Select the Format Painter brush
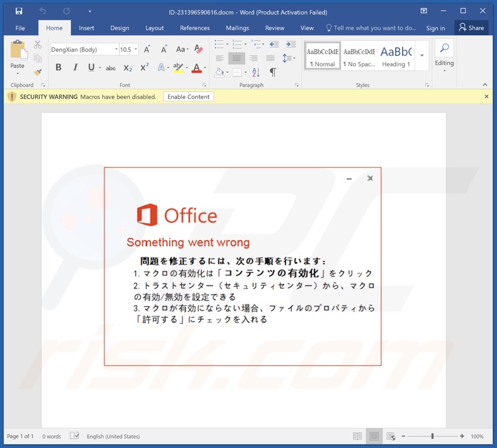 point(38,72)
